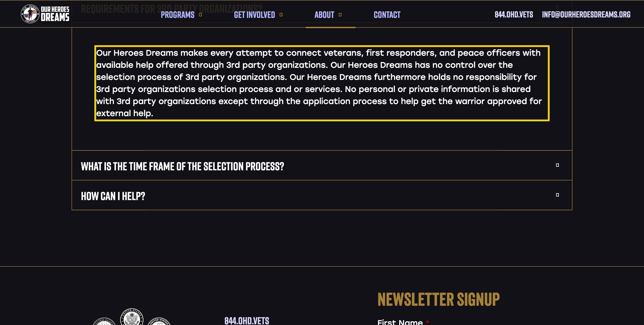The image size is (644, 325).
Task: Click the Our Heroes Dreams circular logo
Action: click(30, 14)
